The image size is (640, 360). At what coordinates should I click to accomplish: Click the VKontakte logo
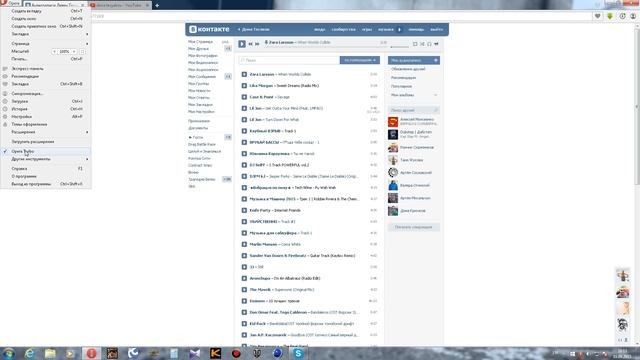(x=209, y=29)
